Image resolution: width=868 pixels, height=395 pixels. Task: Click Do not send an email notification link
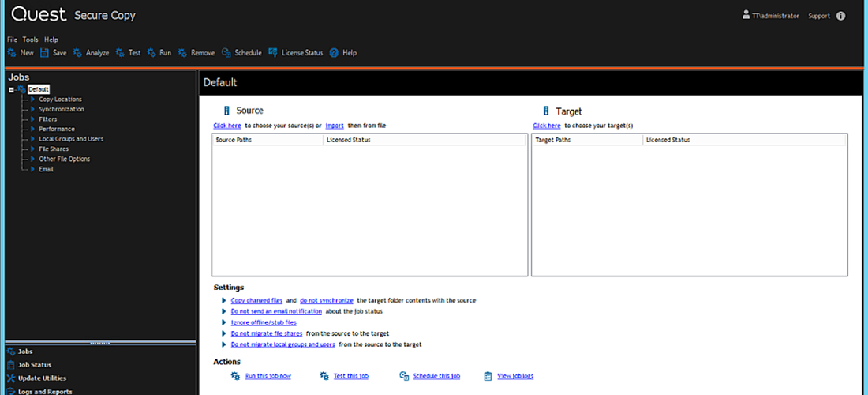[x=276, y=311]
